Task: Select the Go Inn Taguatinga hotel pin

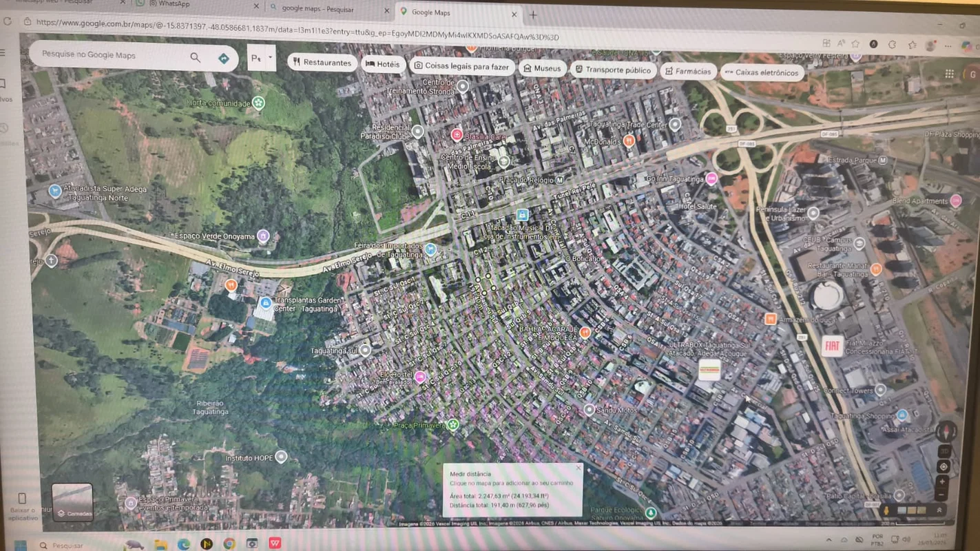Action: [711, 179]
